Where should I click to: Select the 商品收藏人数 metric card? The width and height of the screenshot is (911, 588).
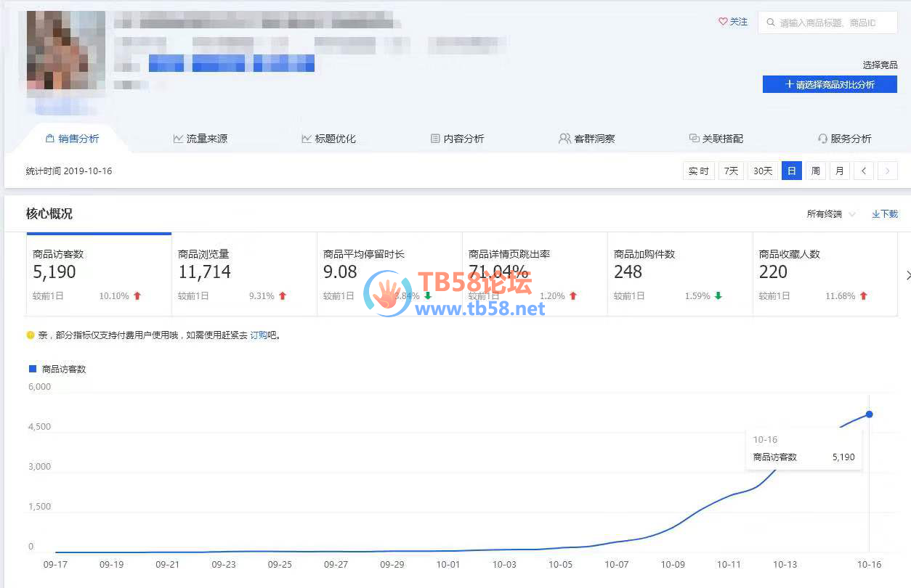[825, 274]
